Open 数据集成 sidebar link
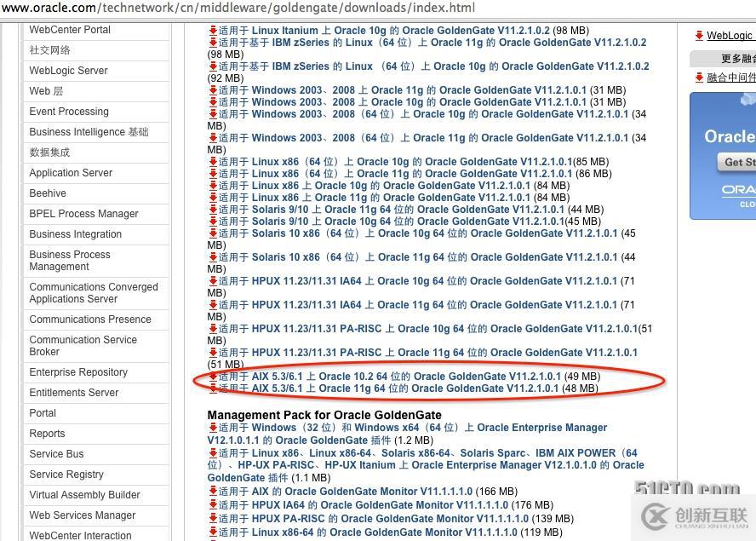Viewport: 756px width, 541px height. tap(49, 153)
